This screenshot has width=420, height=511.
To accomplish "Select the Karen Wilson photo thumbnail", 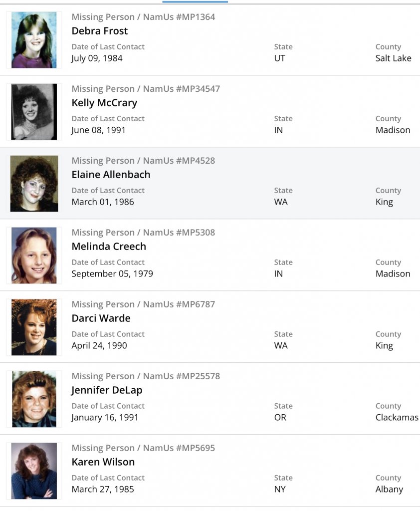I will 34,471.
